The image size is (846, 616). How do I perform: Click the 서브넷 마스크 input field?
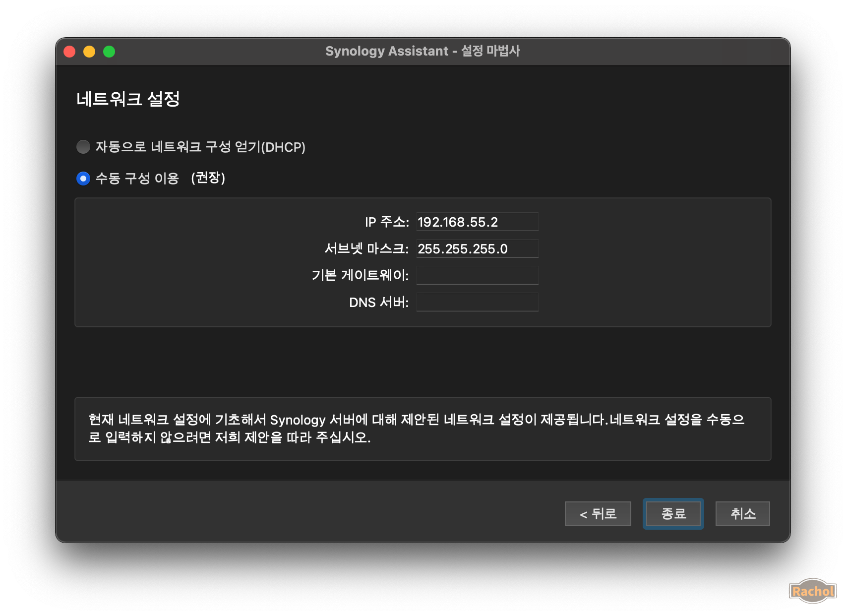[x=477, y=248]
